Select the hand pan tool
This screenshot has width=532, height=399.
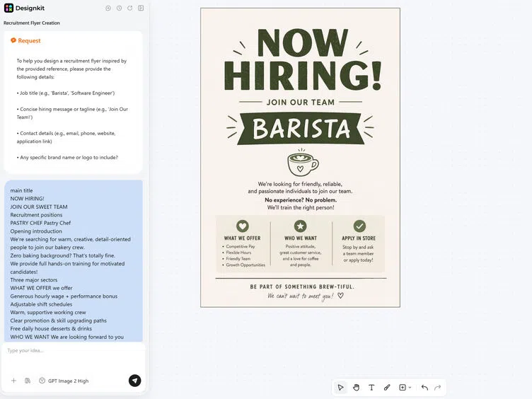356,388
